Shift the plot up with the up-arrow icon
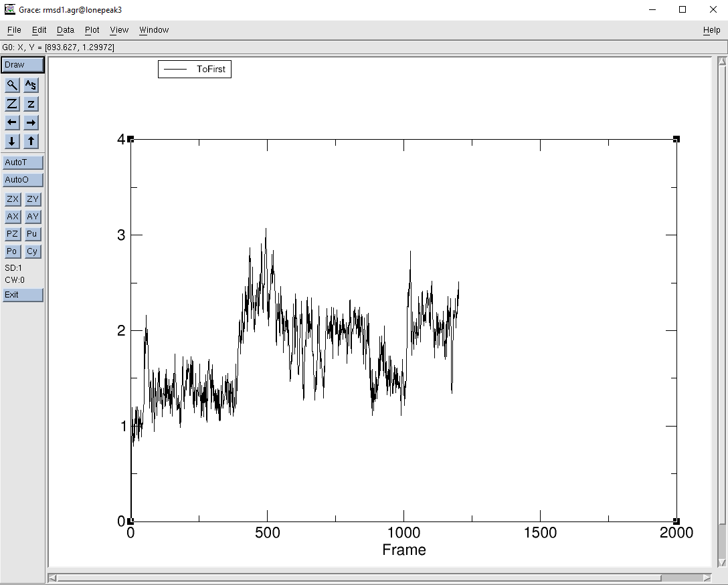Image resolution: width=728 pixels, height=585 pixels. (x=30, y=141)
